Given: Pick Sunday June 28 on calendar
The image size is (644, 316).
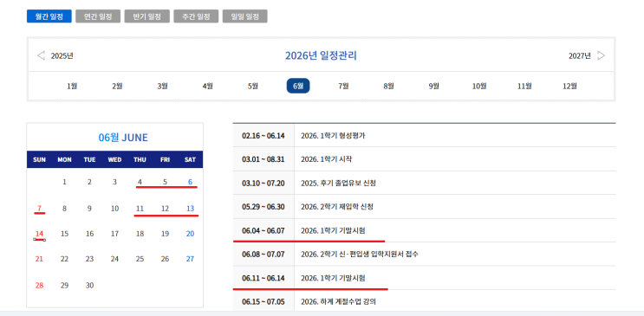Looking at the screenshot, I should click(39, 286).
